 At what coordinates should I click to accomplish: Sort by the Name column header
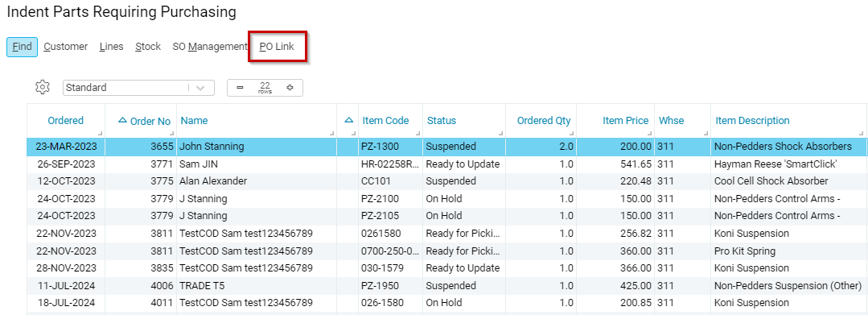(x=195, y=120)
